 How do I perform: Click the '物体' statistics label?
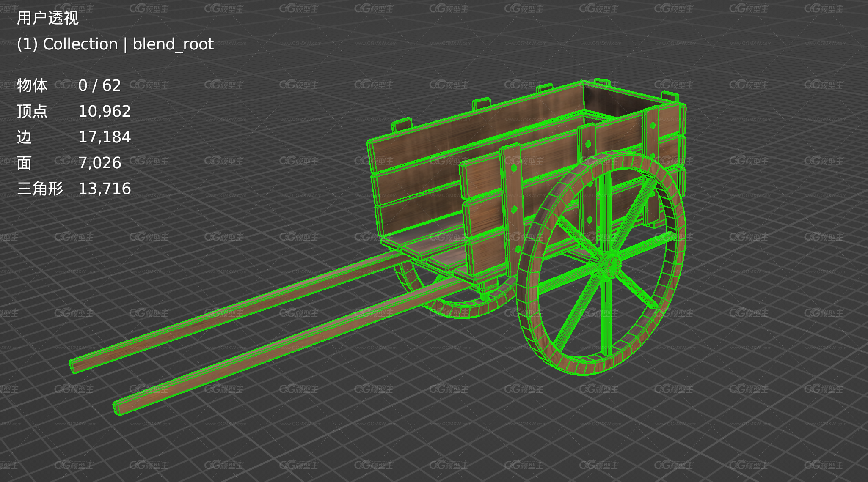32,86
